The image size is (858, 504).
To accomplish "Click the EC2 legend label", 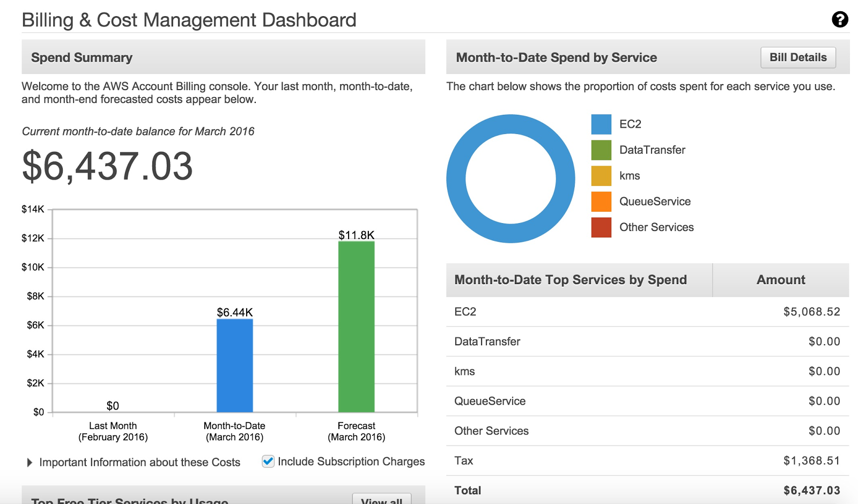I will (630, 124).
